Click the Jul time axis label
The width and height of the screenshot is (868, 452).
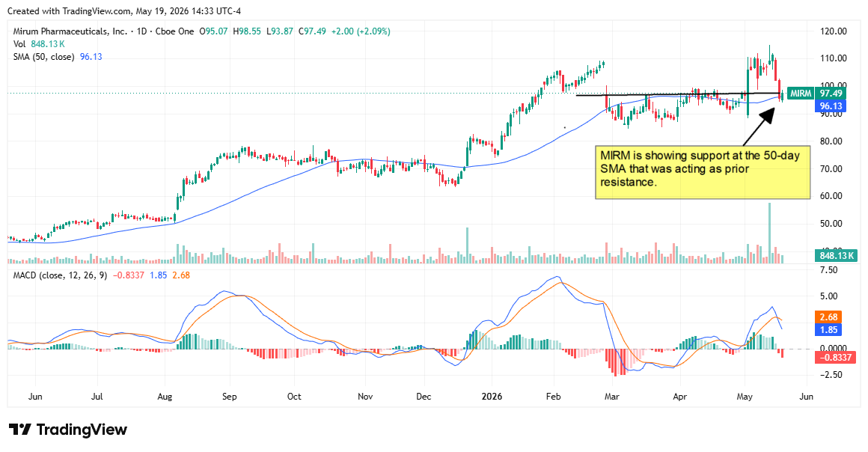tap(97, 397)
